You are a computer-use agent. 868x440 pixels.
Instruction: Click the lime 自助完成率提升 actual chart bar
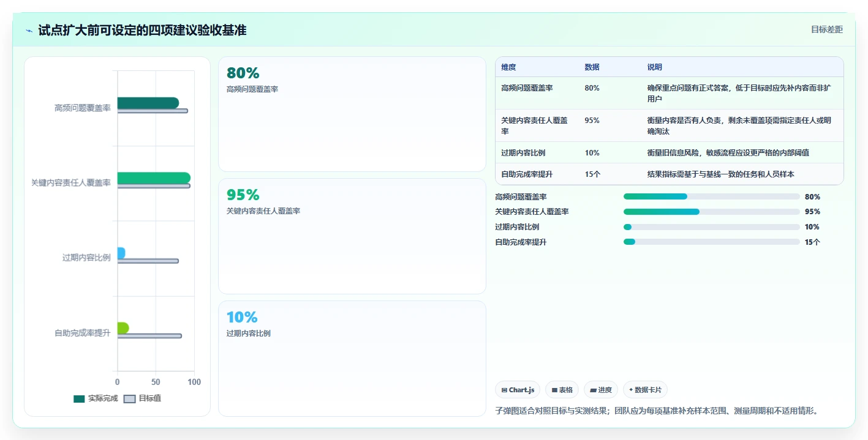[x=123, y=328]
